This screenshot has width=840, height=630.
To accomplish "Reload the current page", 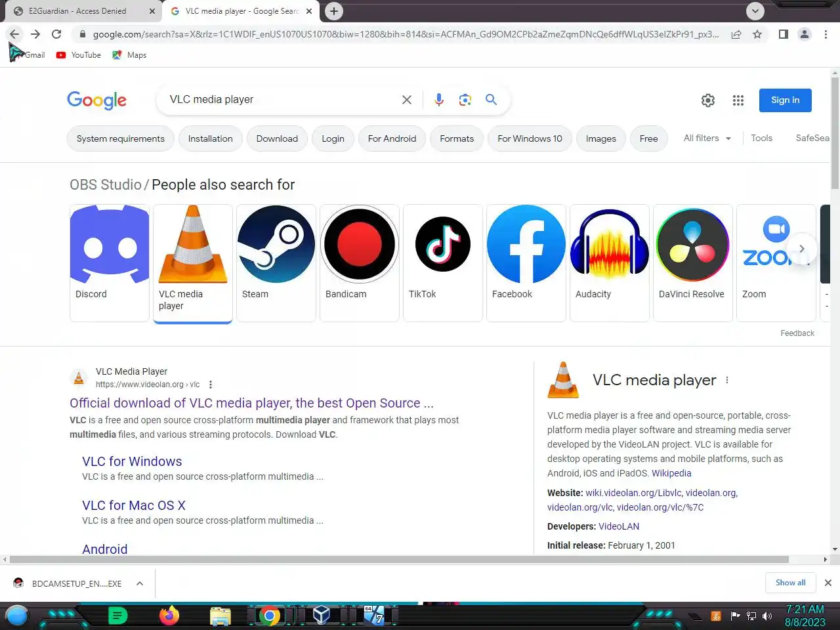I will [56, 34].
